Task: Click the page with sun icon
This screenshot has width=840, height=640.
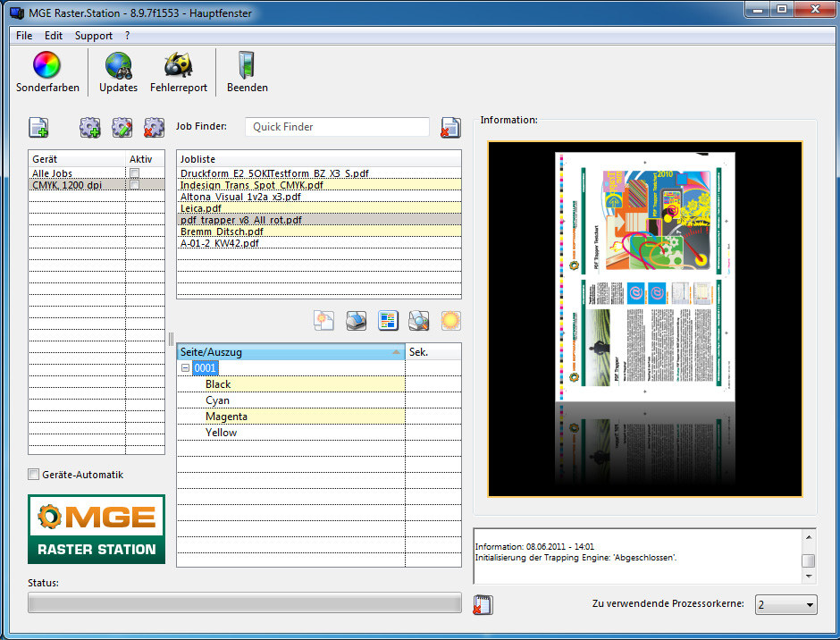Action: [x=323, y=321]
